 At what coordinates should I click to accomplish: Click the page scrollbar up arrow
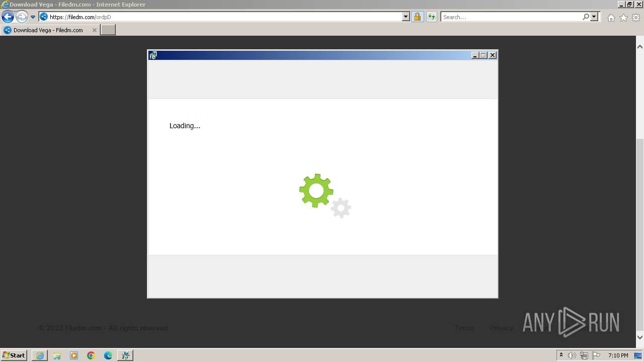point(640,47)
